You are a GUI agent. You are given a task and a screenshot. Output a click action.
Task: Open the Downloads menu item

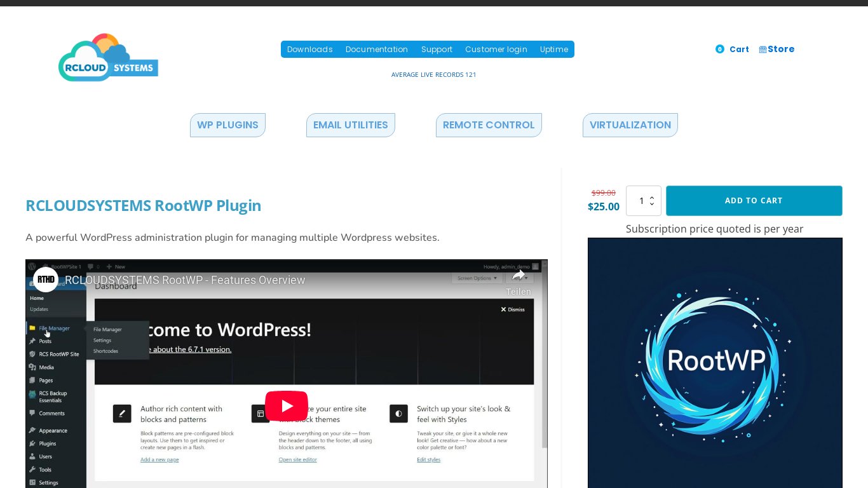click(x=310, y=50)
